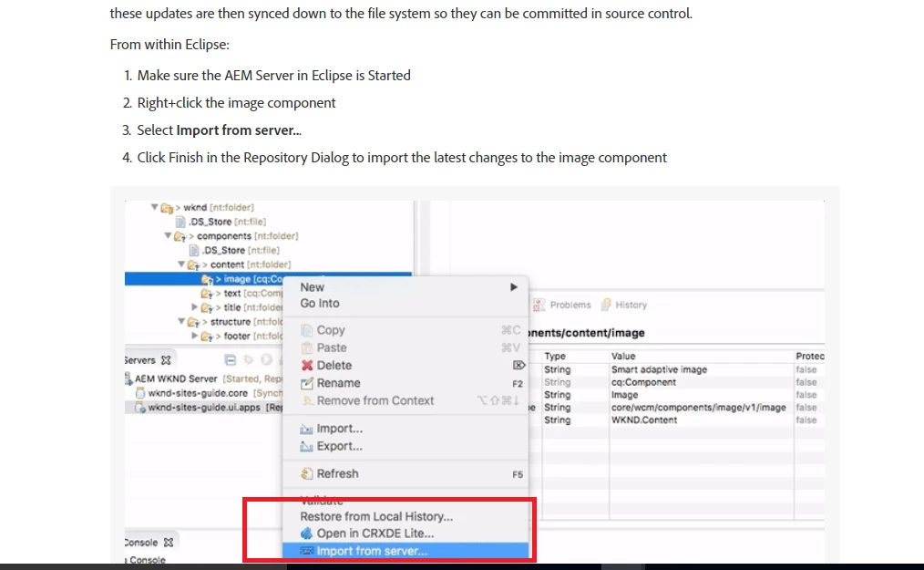
Task: Switch to the Problems tab
Action: click(563, 305)
